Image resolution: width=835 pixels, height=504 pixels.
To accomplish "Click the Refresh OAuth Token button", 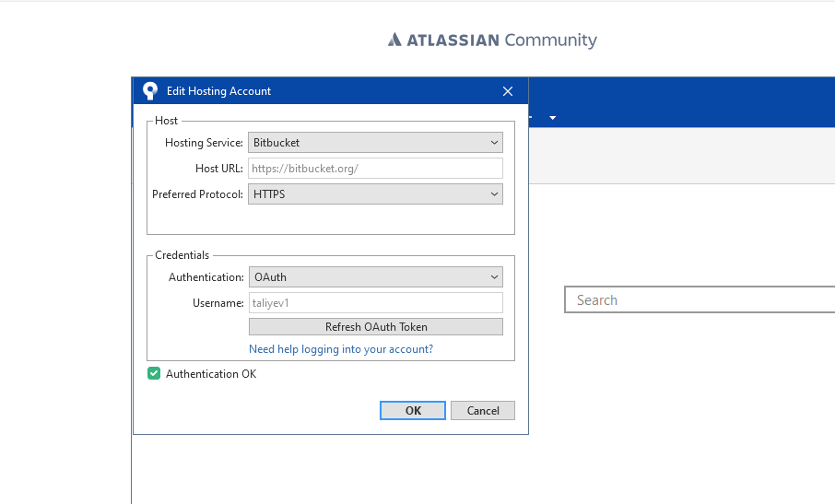I will pos(376,327).
